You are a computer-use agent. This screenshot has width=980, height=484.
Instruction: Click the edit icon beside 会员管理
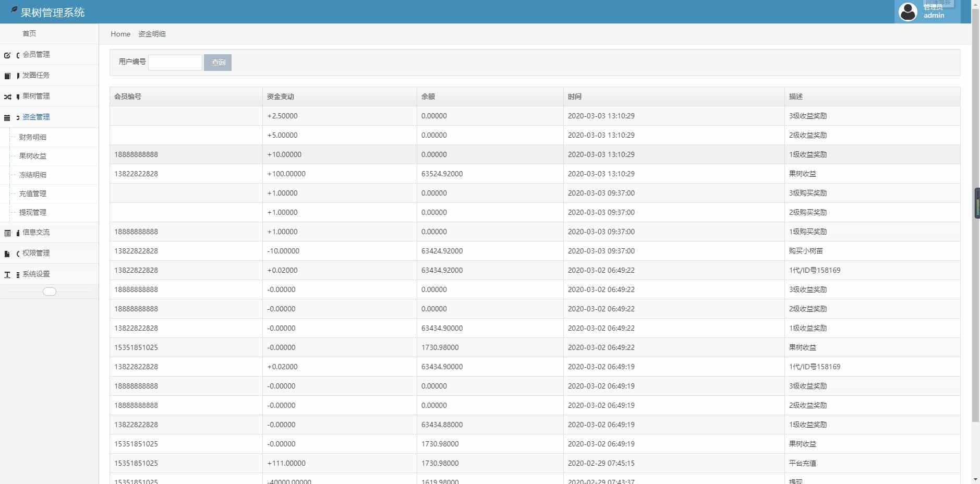[x=7, y=55]
